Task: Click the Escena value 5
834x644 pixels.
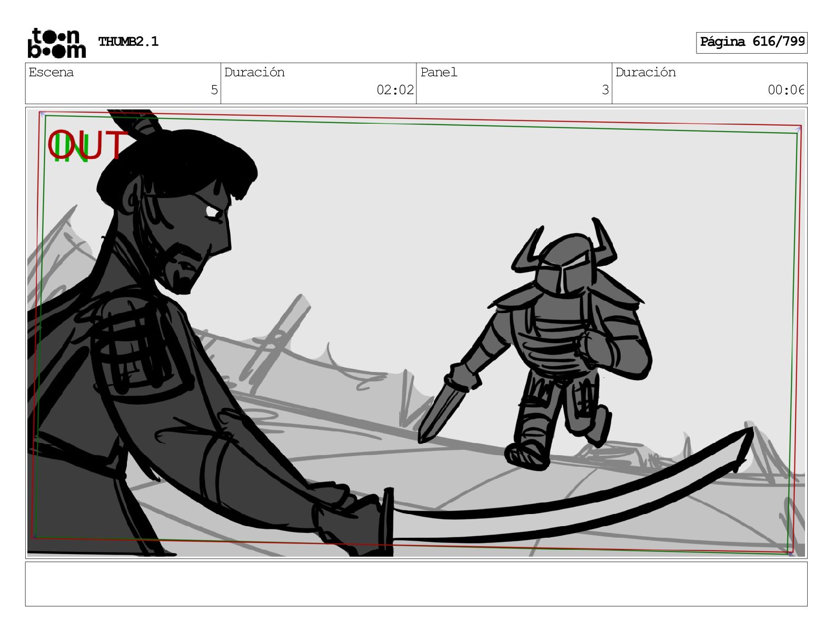Action: (x=214, y=90)
